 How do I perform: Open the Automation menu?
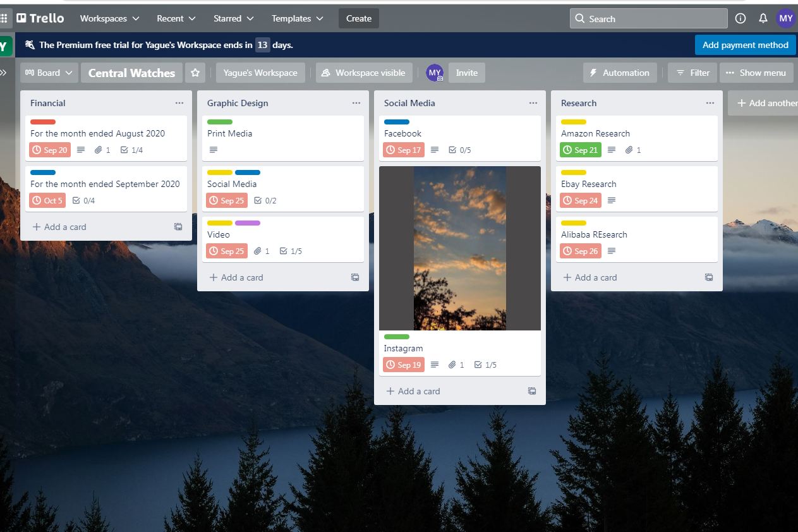pyautogui.click(x=620, y=73)
